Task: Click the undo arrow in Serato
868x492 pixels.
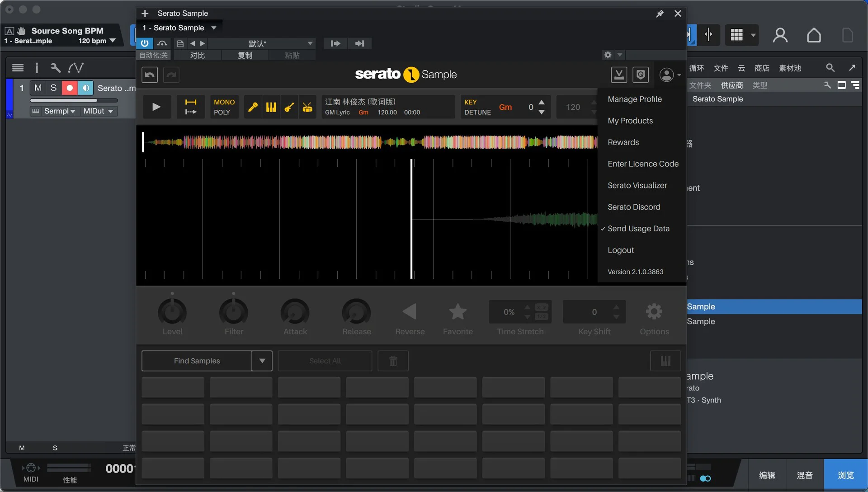Action: tap(150, 75)
